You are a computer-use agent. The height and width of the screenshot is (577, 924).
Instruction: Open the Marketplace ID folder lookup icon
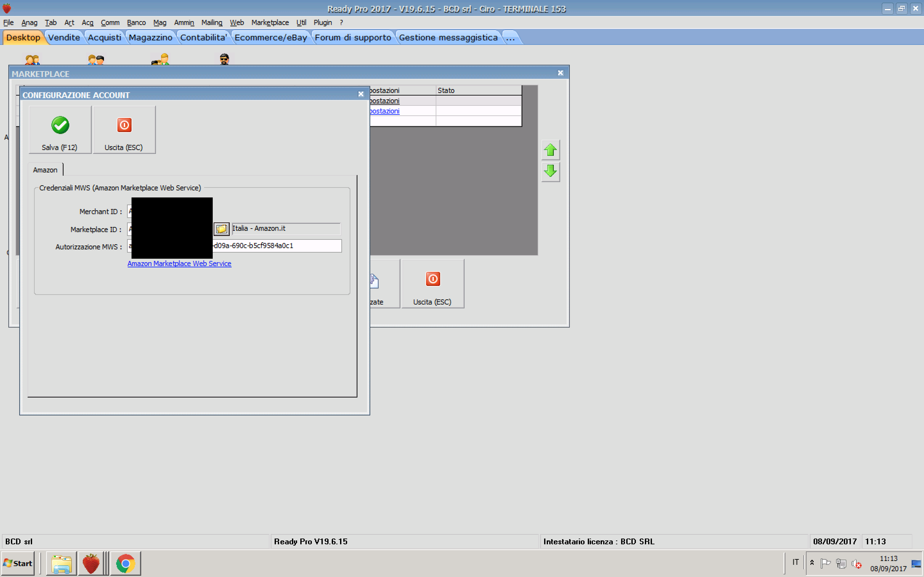221,229
